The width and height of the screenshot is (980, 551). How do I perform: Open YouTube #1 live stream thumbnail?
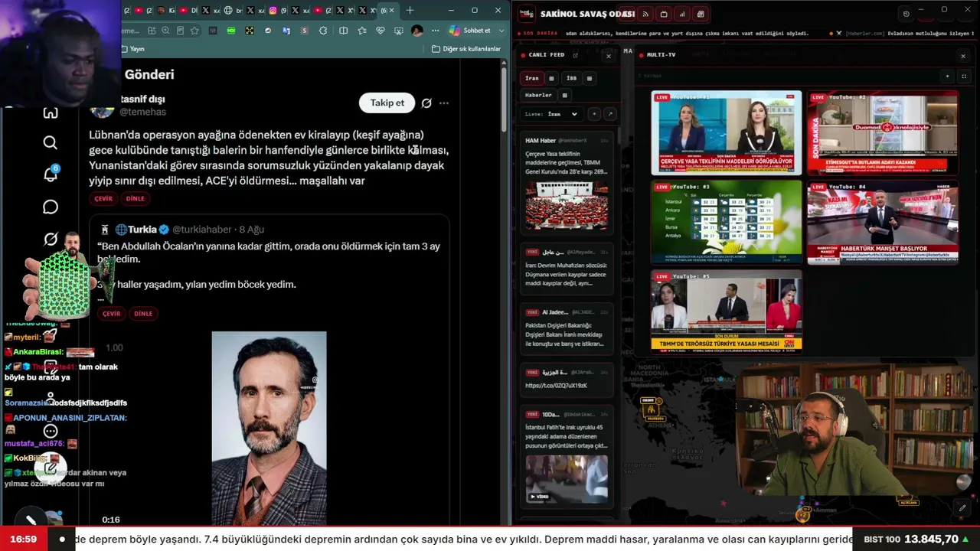(726, 133)
